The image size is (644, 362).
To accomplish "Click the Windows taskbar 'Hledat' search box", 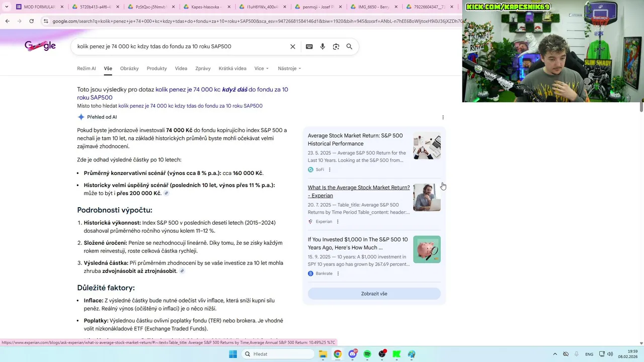I will click(x=277, y=354).
